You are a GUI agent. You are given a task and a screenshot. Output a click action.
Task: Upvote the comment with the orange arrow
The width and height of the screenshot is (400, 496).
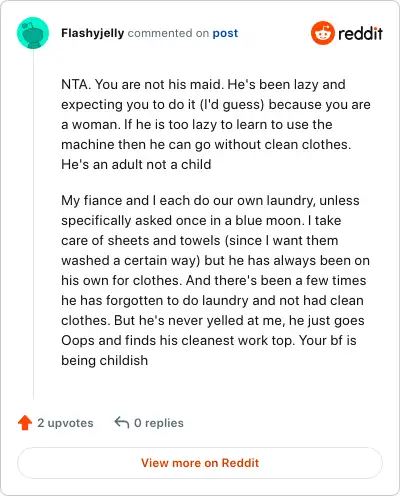tap(25, 423)
